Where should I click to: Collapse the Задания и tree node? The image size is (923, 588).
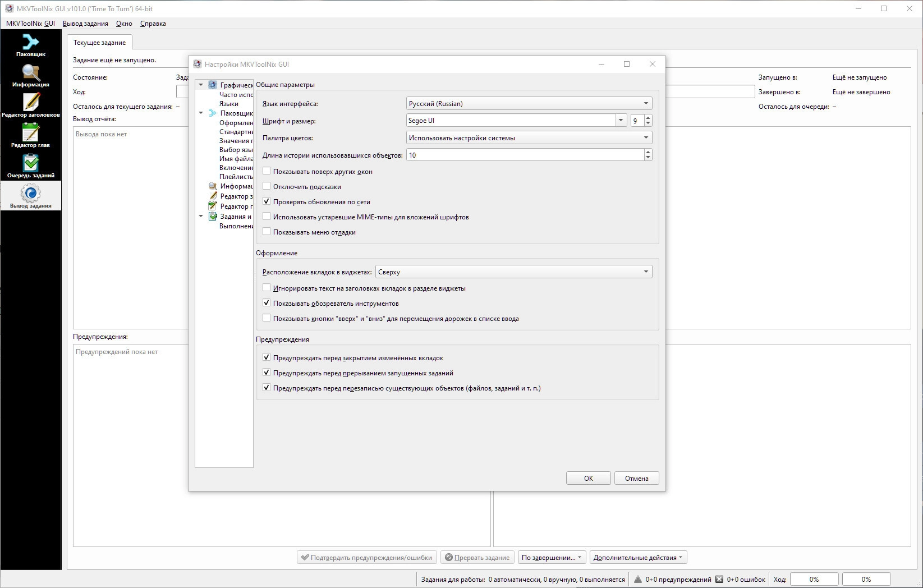[201, 217]
